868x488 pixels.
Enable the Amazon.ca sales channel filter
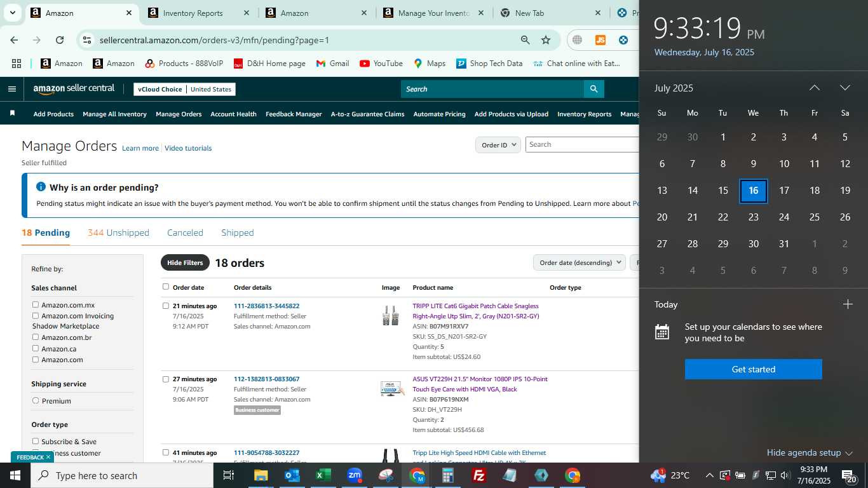36,348
